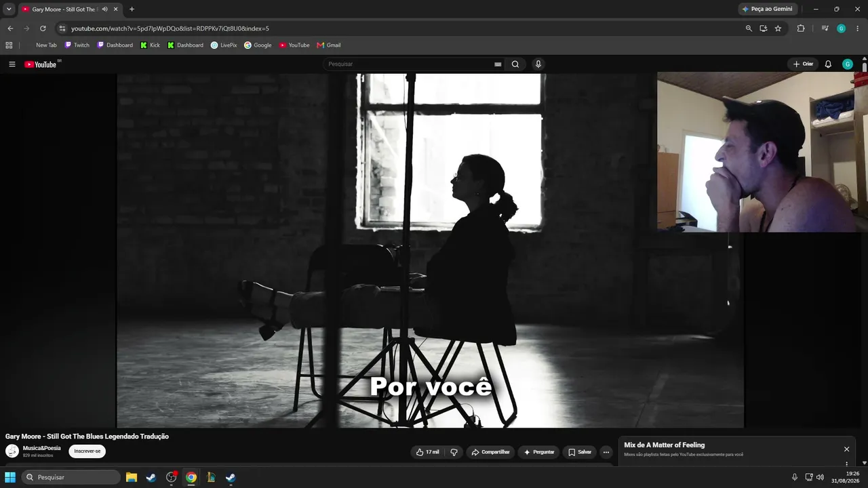Viewport: 868px width, 488px height.
Task: Open the Gmail bookmark
Action: (329, 45)
